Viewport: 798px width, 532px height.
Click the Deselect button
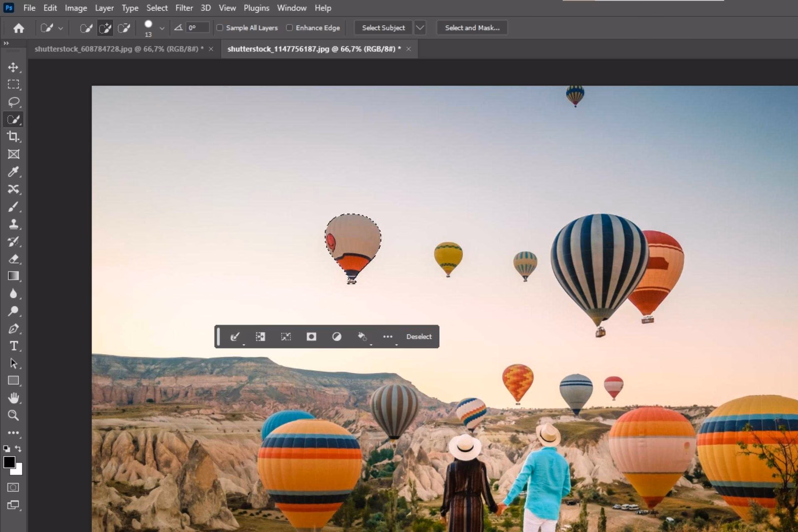tap(419, 337)
